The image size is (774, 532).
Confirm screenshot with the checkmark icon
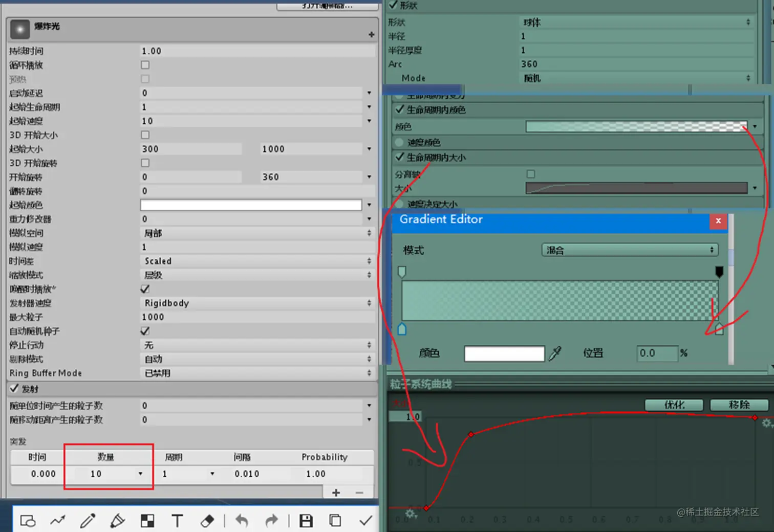365,521
